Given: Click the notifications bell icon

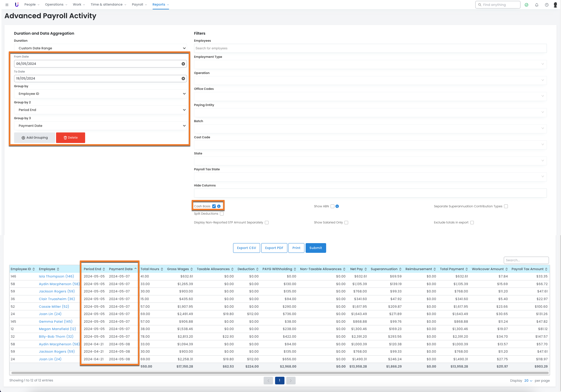Looking at the screenshot, I should click(537, 5).
